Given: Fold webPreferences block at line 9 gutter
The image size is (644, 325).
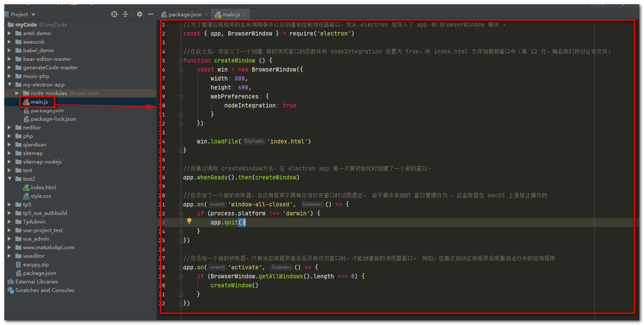Looking at the screenshot, I should click(x=181, y=96).
